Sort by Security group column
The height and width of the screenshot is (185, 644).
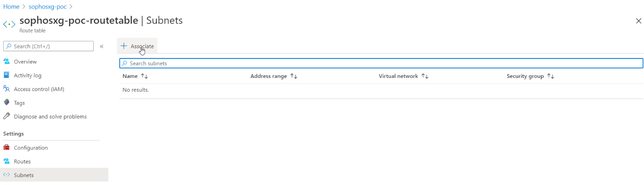click(x=551, y=76)
